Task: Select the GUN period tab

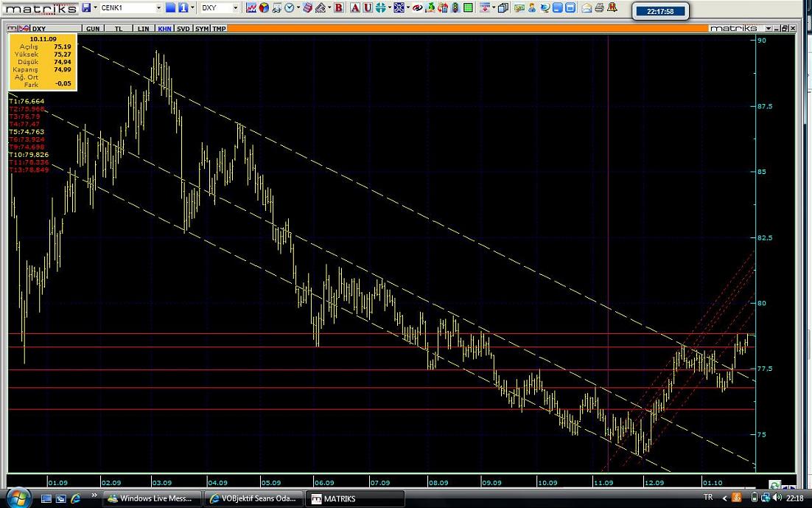Action: click(x=93, y=29)
